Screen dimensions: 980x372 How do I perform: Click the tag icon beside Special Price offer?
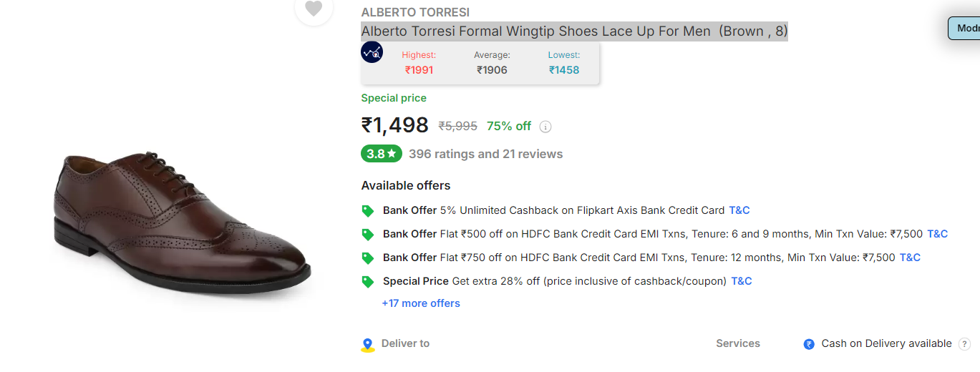[x=368, y=282]
